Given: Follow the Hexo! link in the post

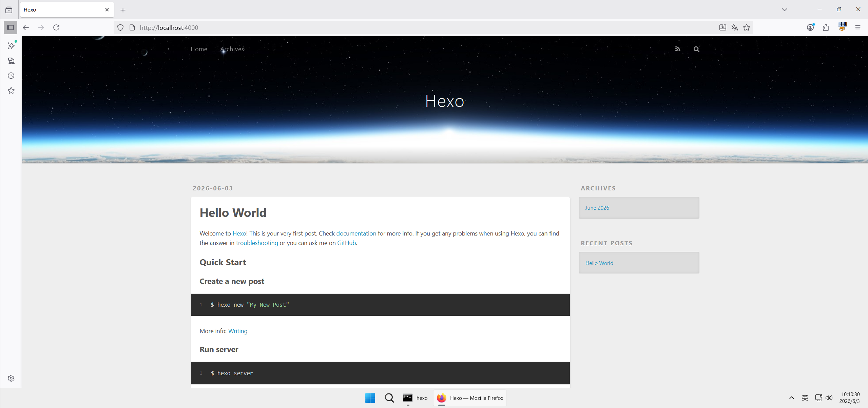Looking at the screenshot, I should pyautogui.click(x=240, y=233).
